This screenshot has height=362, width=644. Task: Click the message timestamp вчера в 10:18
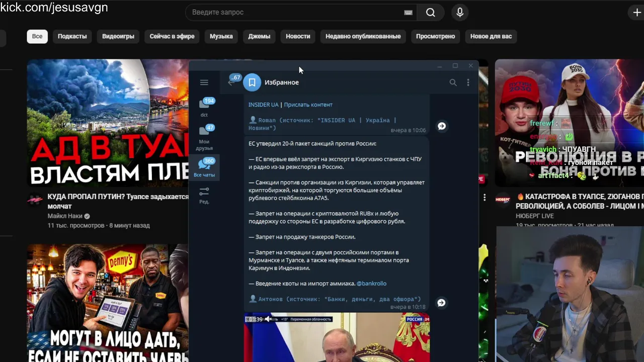pos(408,307)
